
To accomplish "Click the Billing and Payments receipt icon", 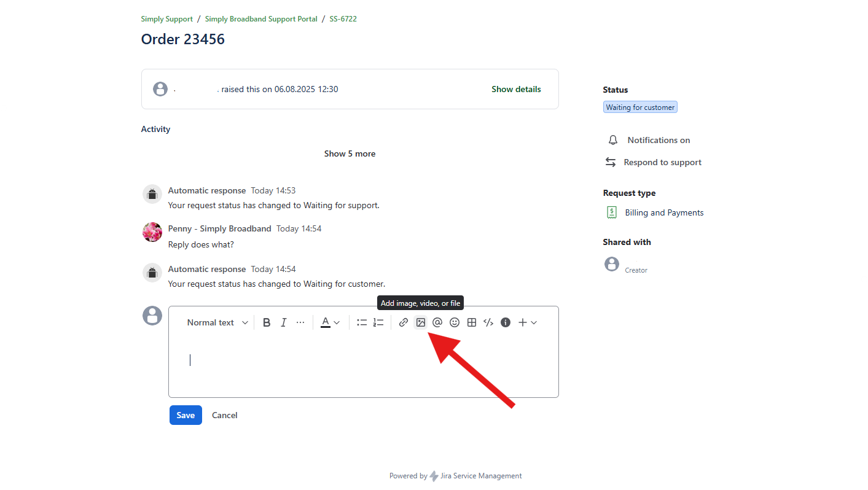I will pyautogui.click(x=612, y=212).
